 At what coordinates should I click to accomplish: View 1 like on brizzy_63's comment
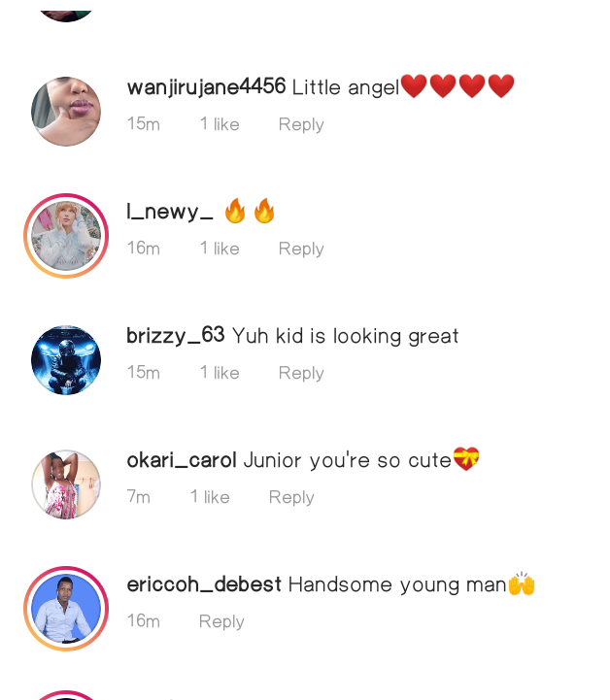[220, 372]
